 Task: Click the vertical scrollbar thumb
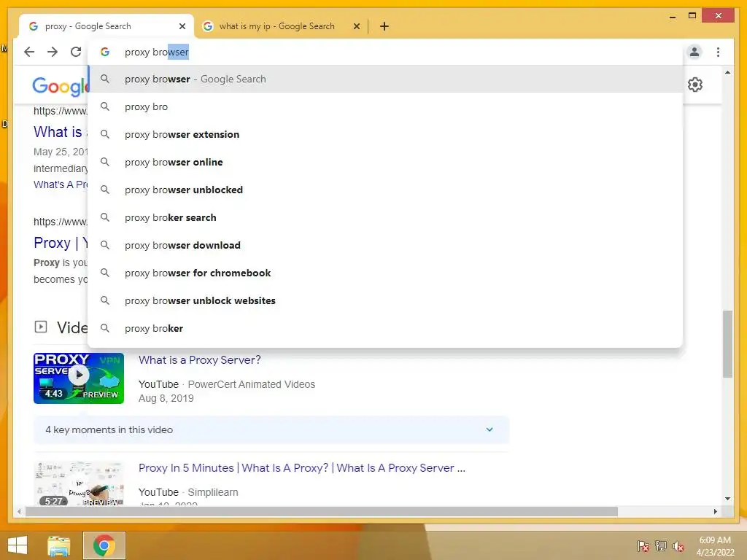click(727, 344)
